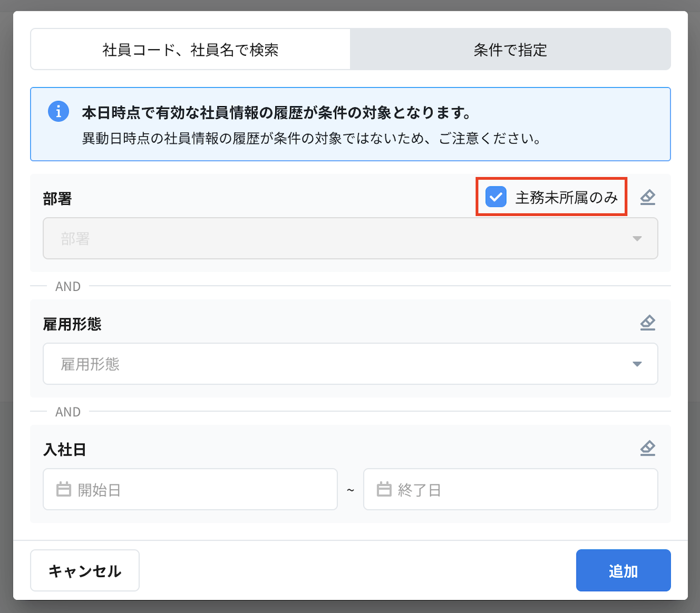The width and height of the screenshot is (700, 613).
Task: Click the blue info icon in notice banner
Action: click(59, 112)
